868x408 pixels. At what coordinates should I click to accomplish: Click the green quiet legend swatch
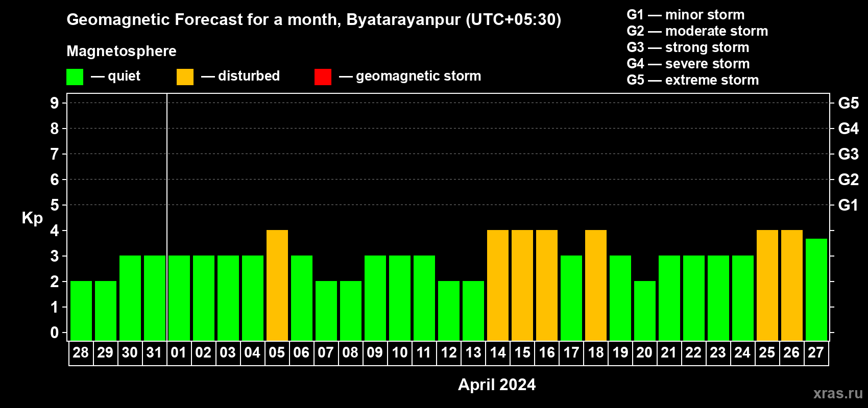tap(75, 77)
